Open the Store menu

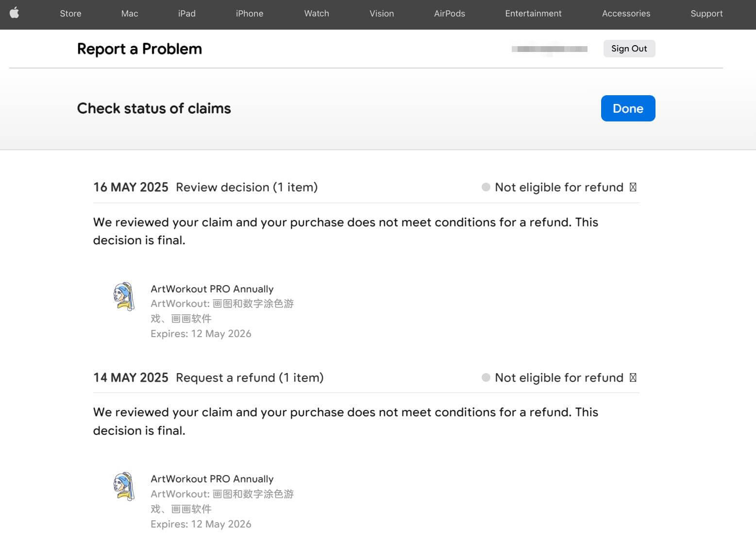[x=70, y=14]
